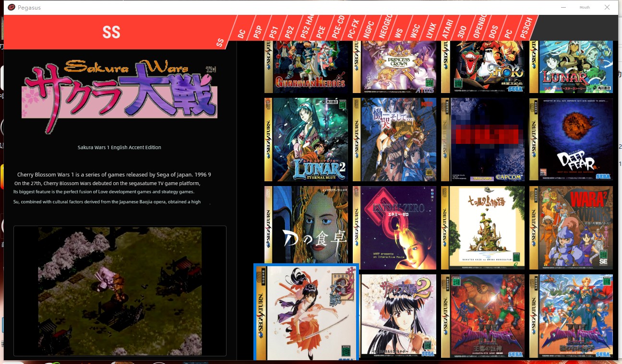
Task: Open the Wara Wara Wars cover
Action: pyautogui.click(x=571, y=228)
